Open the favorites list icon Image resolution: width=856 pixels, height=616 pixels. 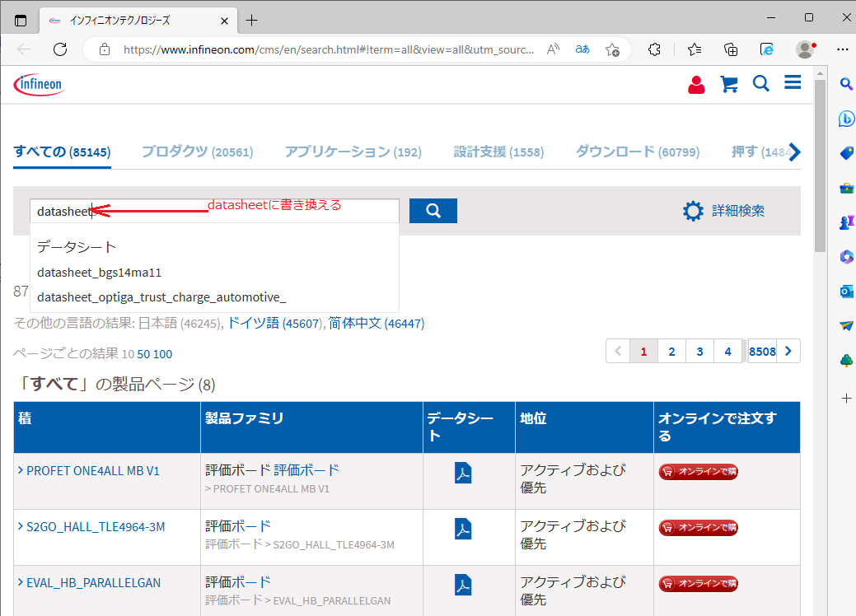coord(695,49)
